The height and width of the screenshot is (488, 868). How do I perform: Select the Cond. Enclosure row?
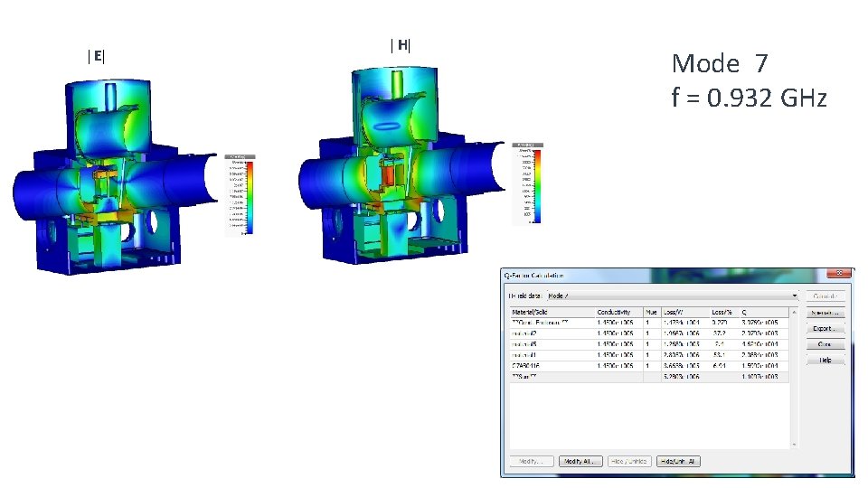click(x=649, y=323)
